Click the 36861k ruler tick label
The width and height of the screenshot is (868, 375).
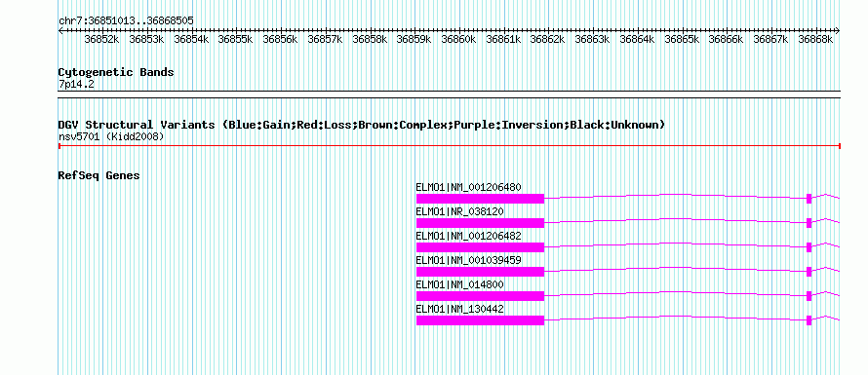(x=503, y=39)
